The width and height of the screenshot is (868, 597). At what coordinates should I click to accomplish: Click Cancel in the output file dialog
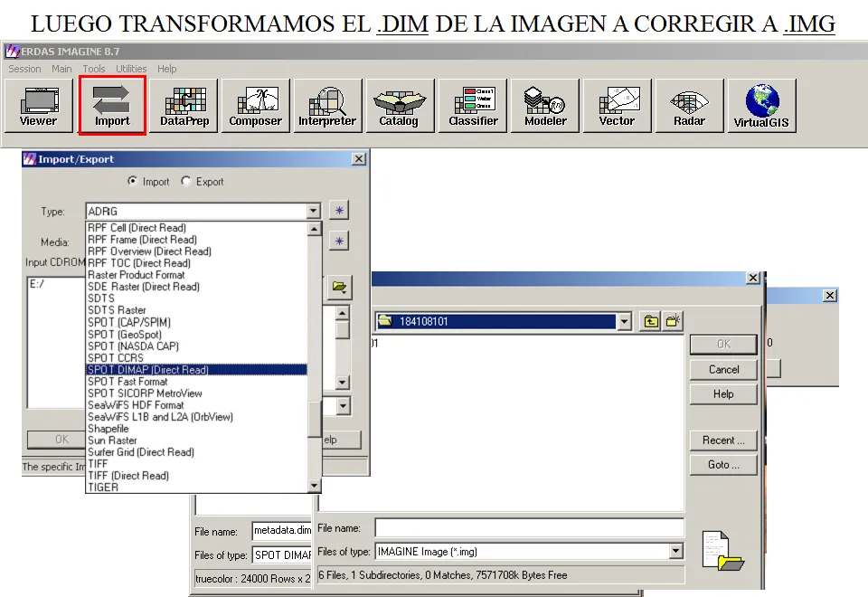(x=723, y=369)
